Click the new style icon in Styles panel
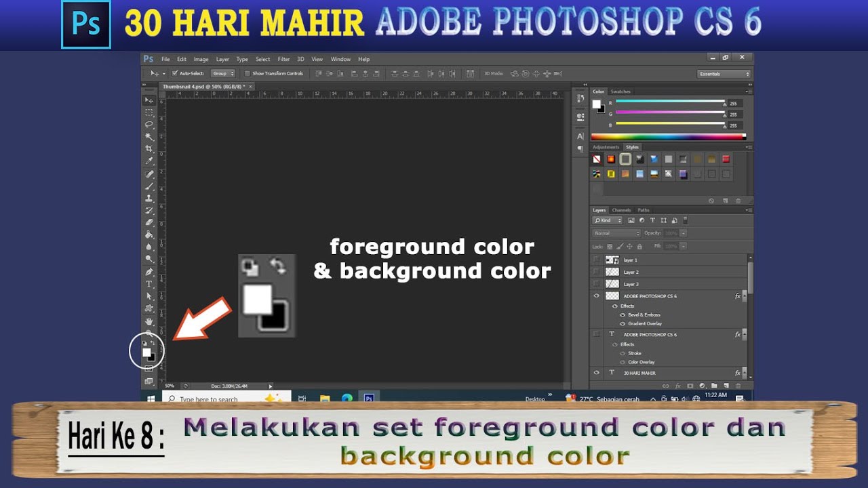 coord(726,201)
